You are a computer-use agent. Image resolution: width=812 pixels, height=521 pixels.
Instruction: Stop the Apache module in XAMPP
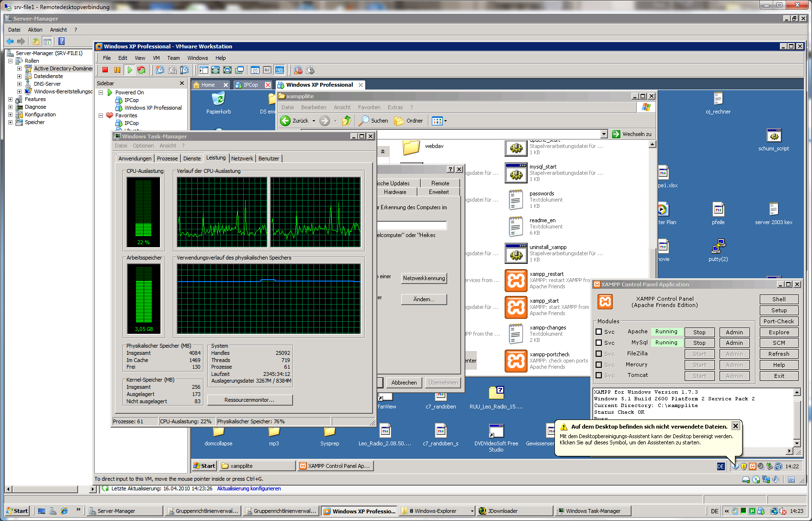pos(699,332)
